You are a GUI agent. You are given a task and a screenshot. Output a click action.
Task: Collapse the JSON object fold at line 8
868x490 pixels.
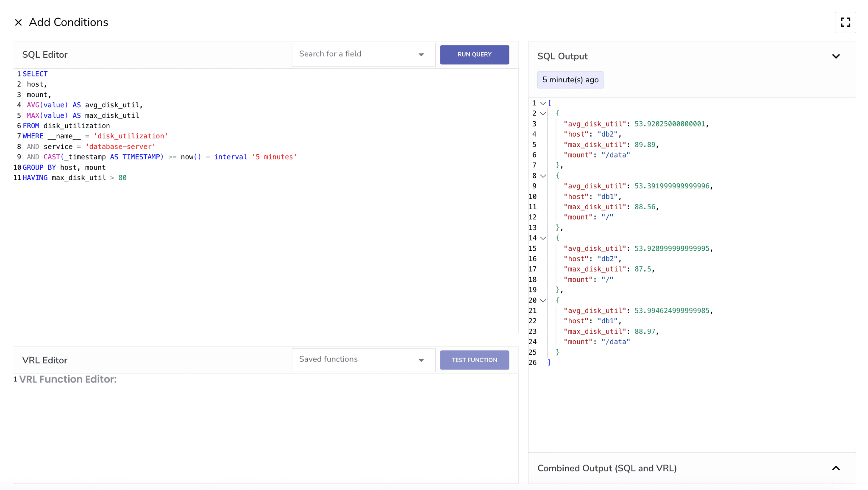[x=543, y=176]
